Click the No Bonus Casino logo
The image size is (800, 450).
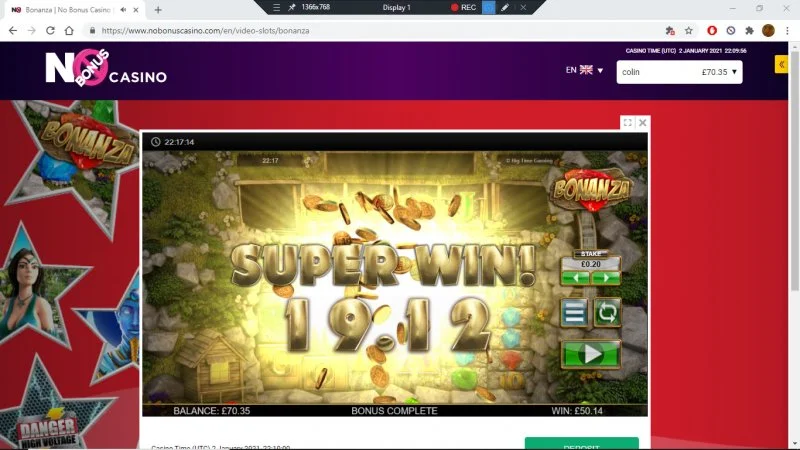106,68
